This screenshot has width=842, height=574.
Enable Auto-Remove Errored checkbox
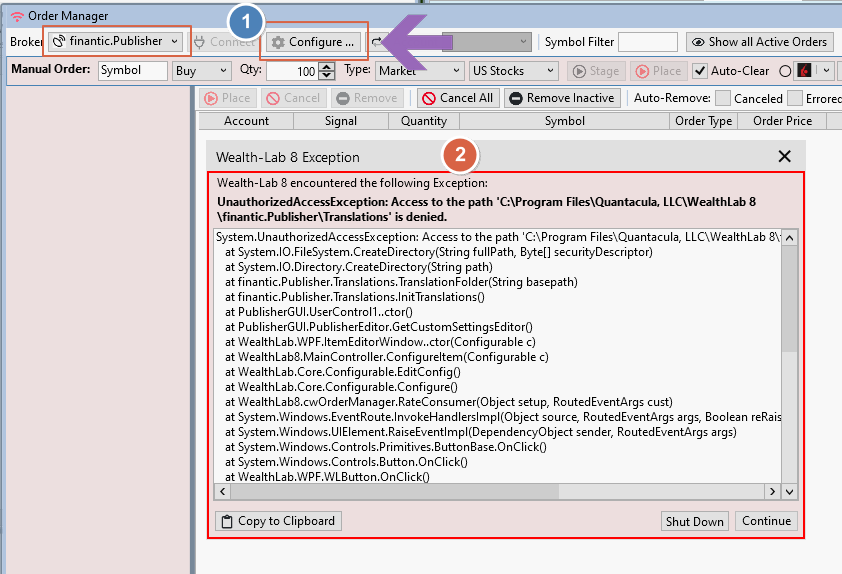tap(795, 98)
